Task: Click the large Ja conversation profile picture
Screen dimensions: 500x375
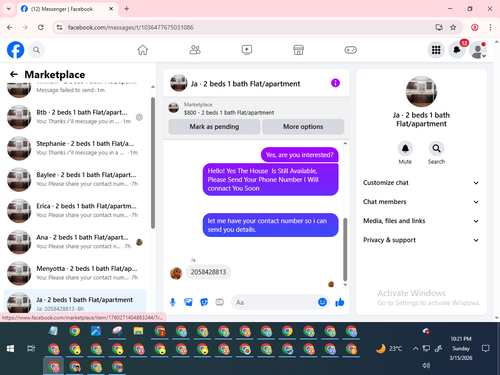Action: pyautogui.click(x=421, y=92)
